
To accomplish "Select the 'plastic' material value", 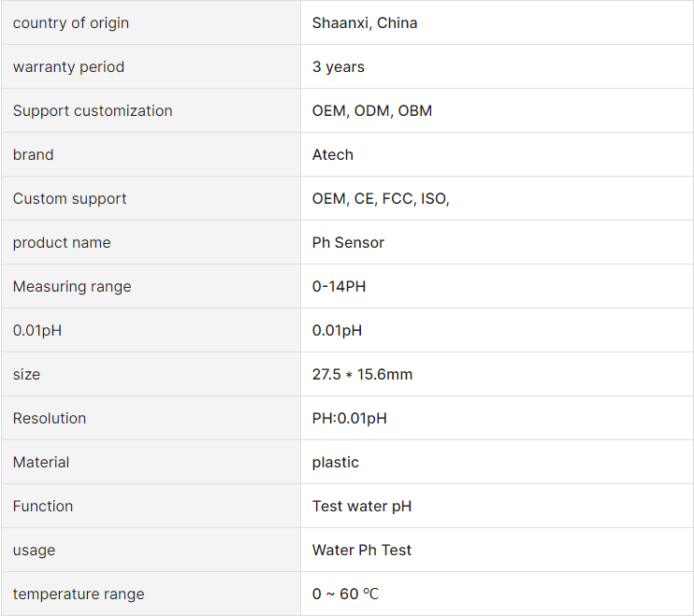I will 335,462.
